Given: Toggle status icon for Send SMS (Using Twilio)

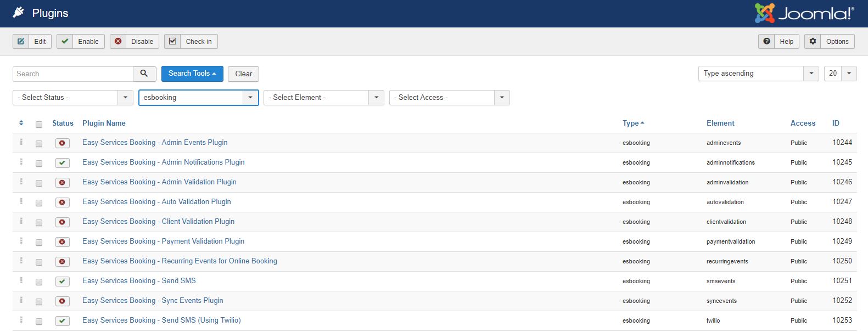Looking at the screenshot, I should point(62,321).
